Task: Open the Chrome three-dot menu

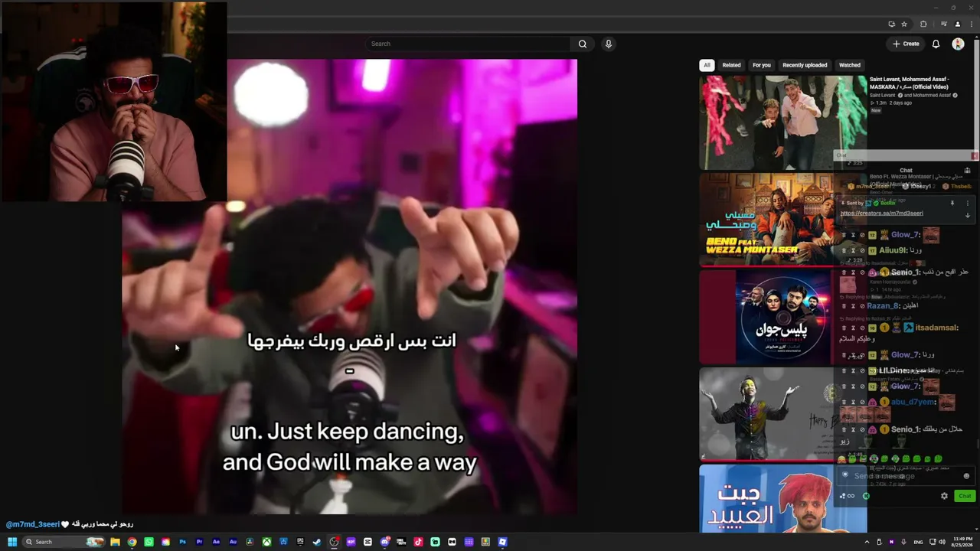Action: coord(970,24)
